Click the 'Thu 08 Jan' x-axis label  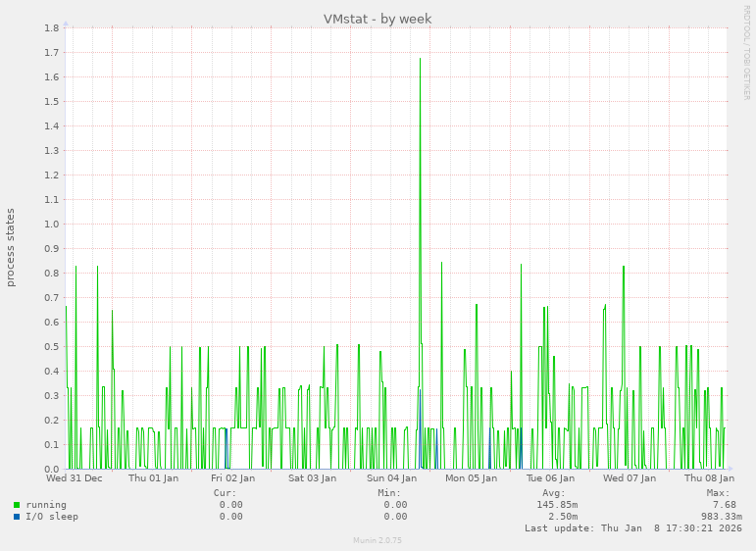click(x=709, y=478)
